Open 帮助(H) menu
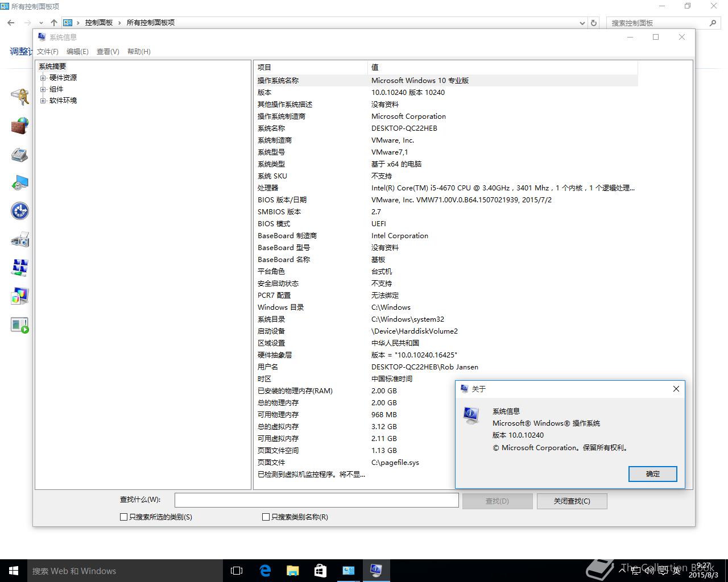The image size is (728, 582). click(x=139, y=51)
